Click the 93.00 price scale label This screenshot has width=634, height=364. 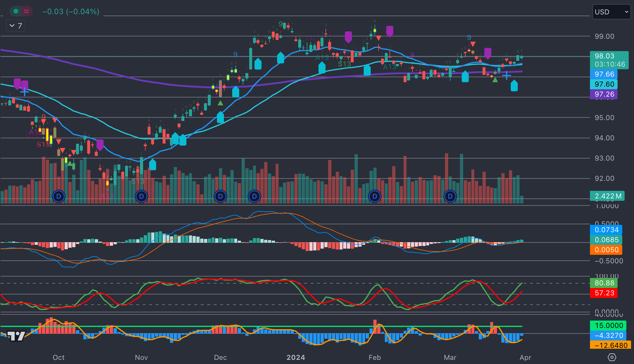[604, 158]
